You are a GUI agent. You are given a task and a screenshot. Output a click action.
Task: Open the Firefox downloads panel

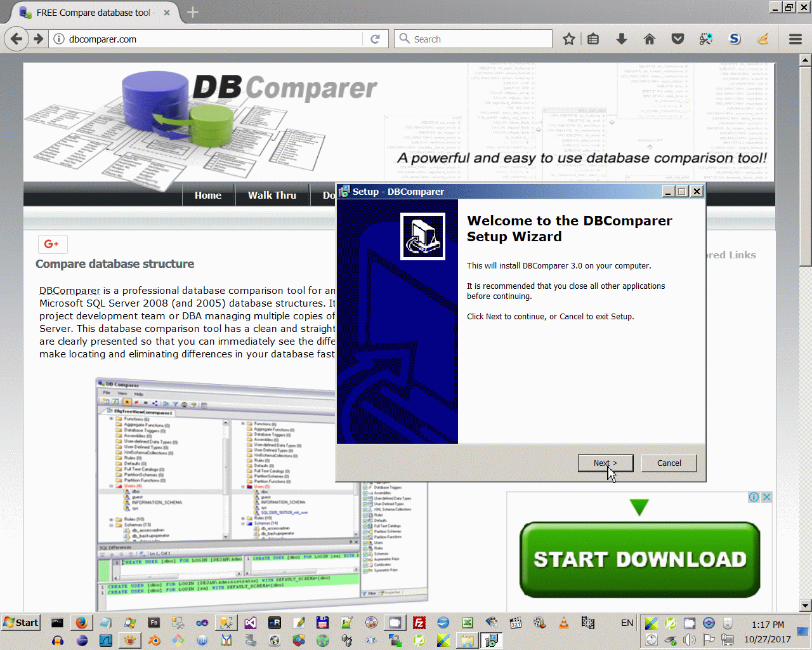(x=622, y=39)
